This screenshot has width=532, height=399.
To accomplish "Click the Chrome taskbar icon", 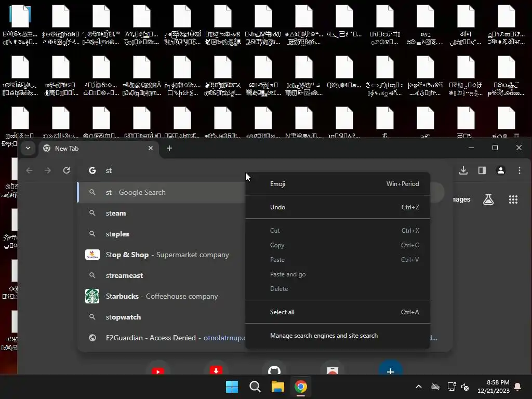I will [301, 387].
